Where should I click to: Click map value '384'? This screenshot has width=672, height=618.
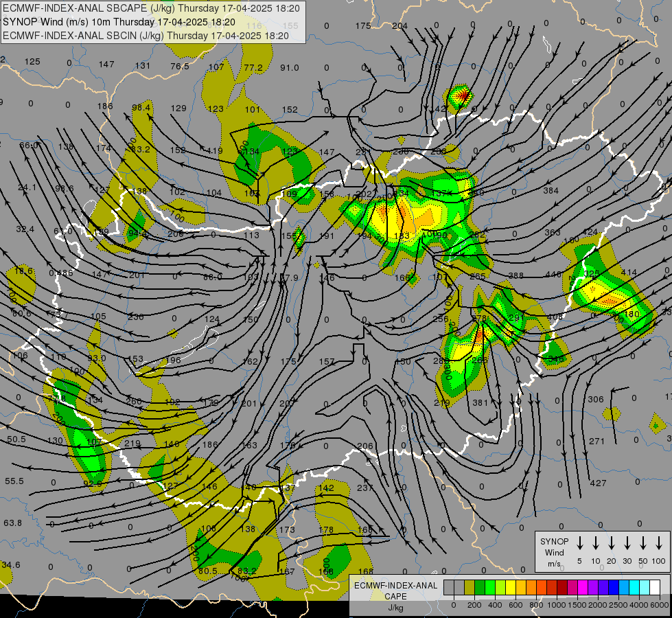[551, 190]
